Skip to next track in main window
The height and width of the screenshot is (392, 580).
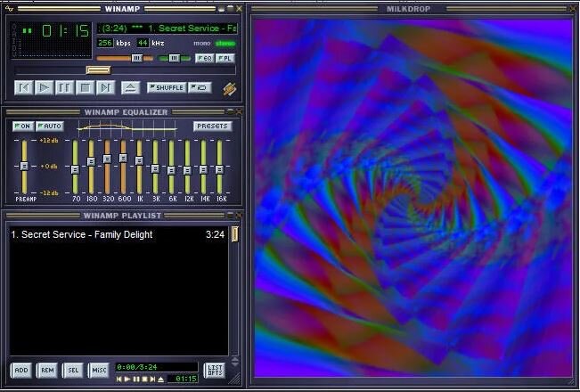[105, 88]
